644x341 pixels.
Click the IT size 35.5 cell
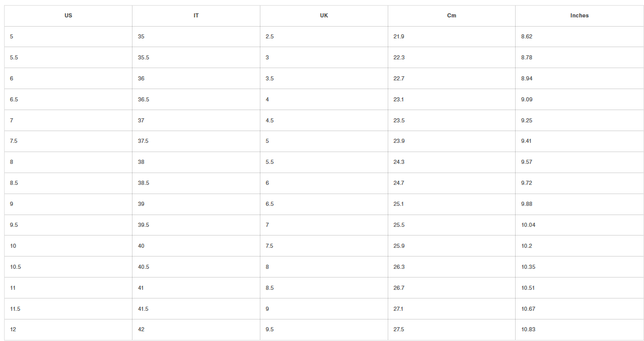[x=144, y=58]
